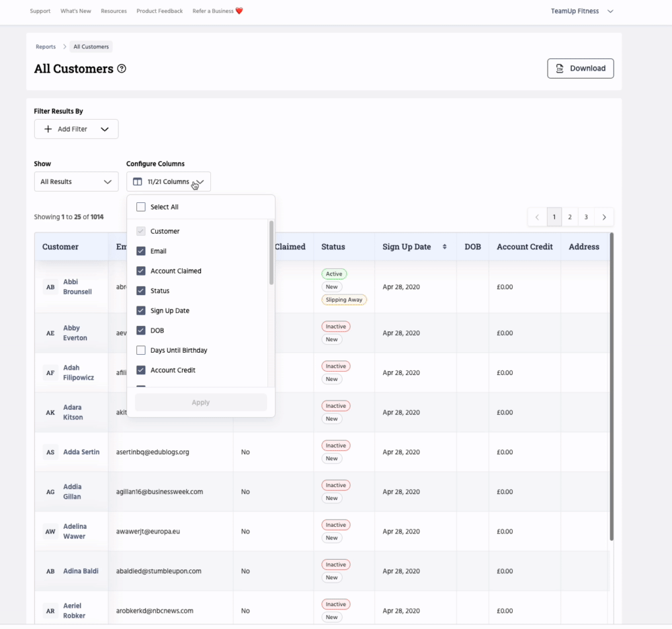672x629 pixels.
Task: Enable the Days Until Birthday column
Action: (141, 350)
